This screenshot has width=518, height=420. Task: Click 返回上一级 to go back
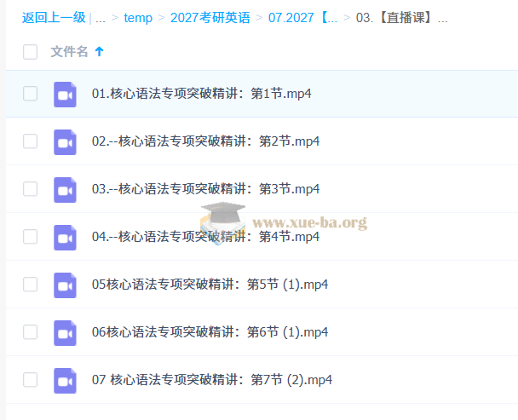pyautogui.click(x=53, y=18)
